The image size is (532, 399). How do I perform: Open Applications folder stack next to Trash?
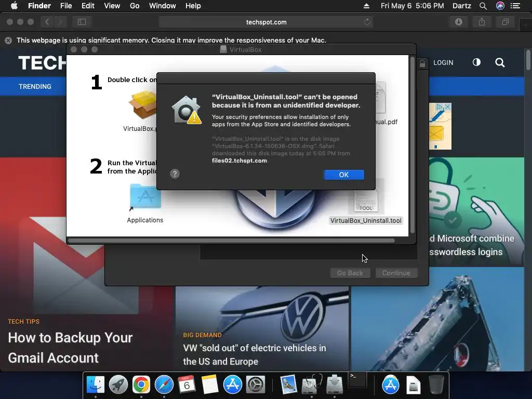point(391,385)
